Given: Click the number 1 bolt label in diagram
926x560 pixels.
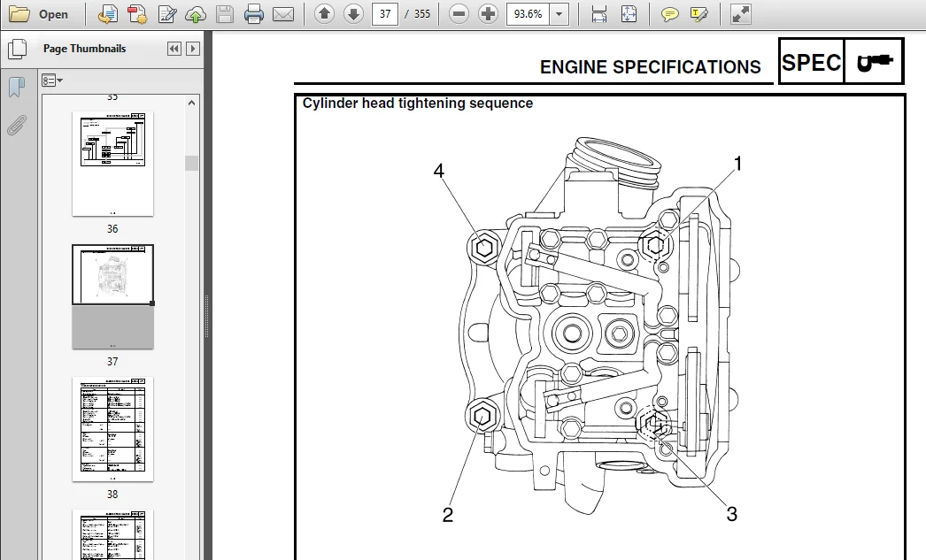Looking at the screenshot, I should (x=737, y=164).
